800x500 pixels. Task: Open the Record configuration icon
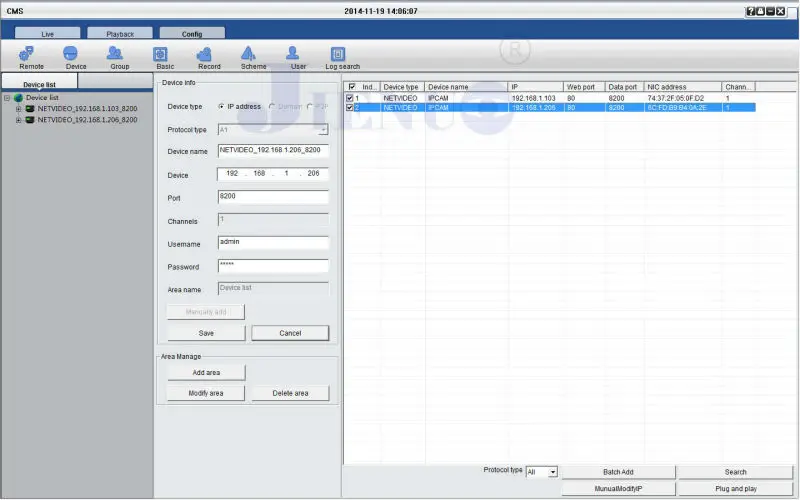click(209, 54)
